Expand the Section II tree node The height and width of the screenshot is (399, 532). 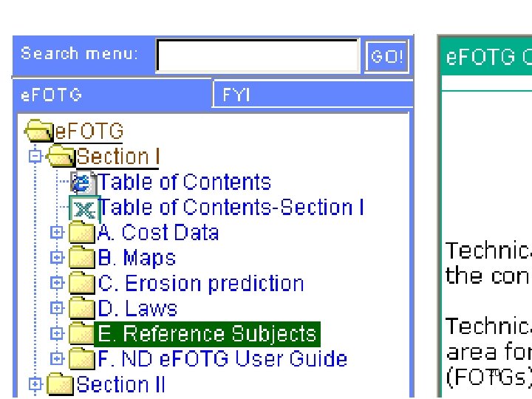pyautogui.click(x=34, y=383)
